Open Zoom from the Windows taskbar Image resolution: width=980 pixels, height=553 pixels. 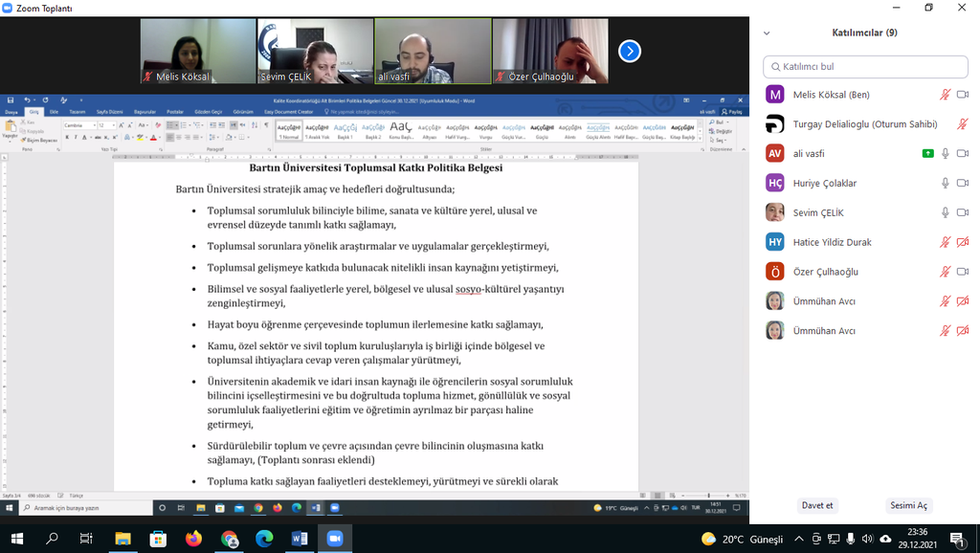[335, 539]
